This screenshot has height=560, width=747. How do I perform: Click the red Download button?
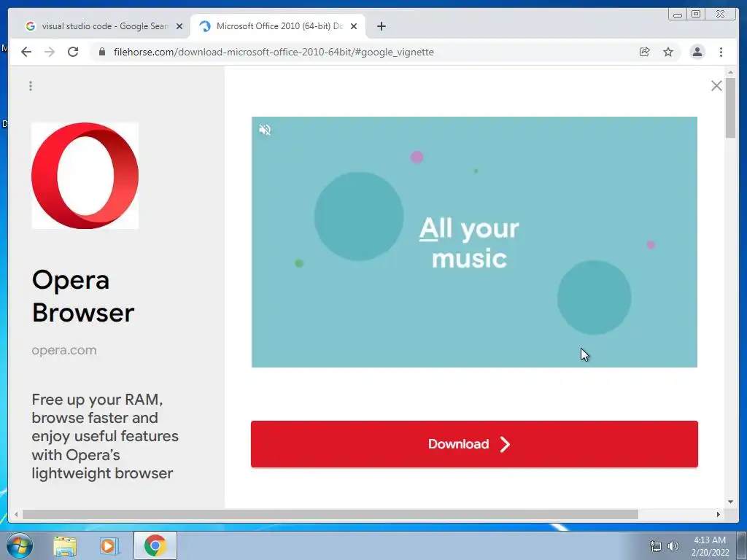coord(474,444)
